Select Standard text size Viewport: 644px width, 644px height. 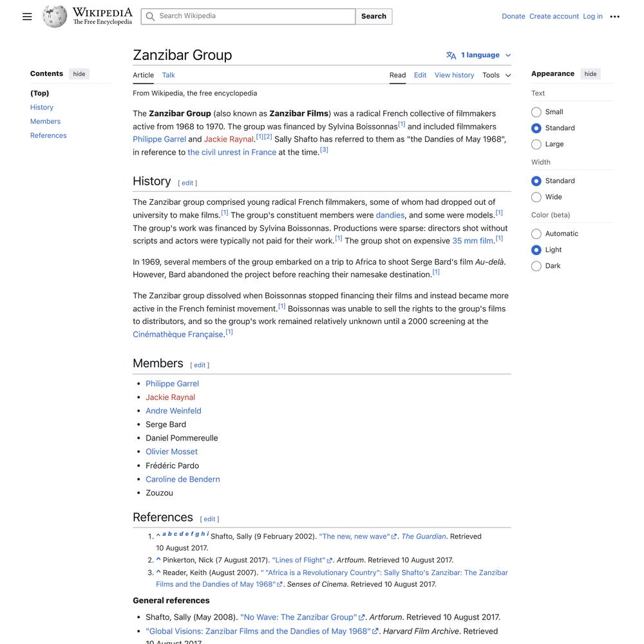click(536, 128)
